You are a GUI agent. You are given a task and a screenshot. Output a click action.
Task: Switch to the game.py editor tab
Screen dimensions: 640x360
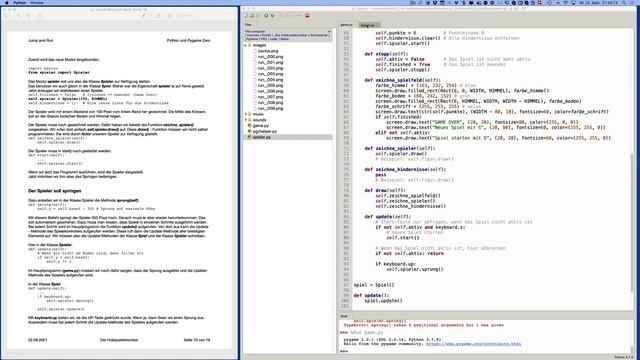pos(347,25)
